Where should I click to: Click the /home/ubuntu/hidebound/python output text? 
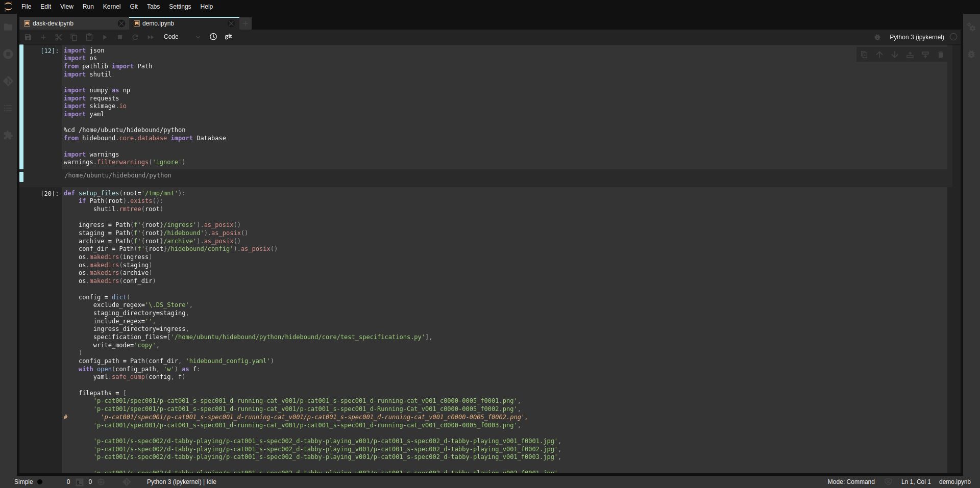[118, 175]
